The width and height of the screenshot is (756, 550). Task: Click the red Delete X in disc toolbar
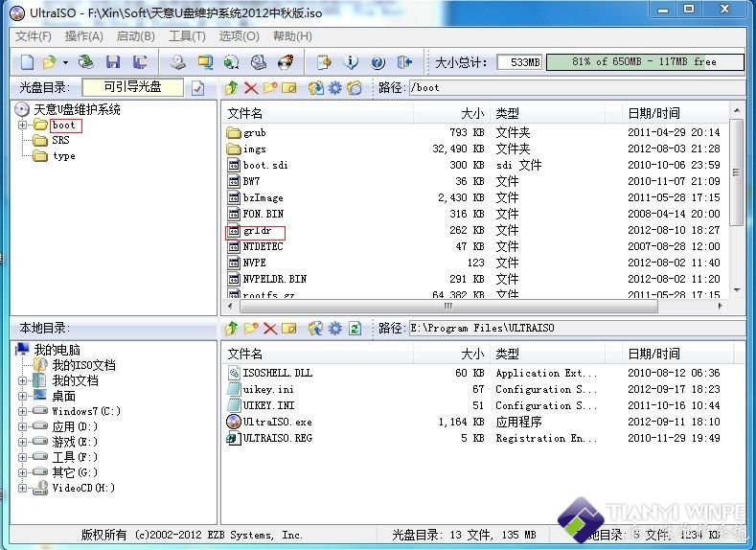click(251, 88)
